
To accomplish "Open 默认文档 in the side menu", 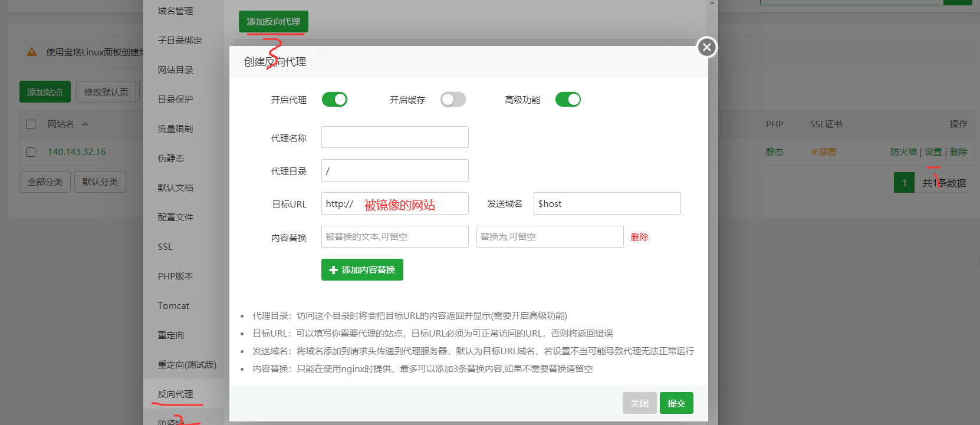I will click(x=175, y=188).
